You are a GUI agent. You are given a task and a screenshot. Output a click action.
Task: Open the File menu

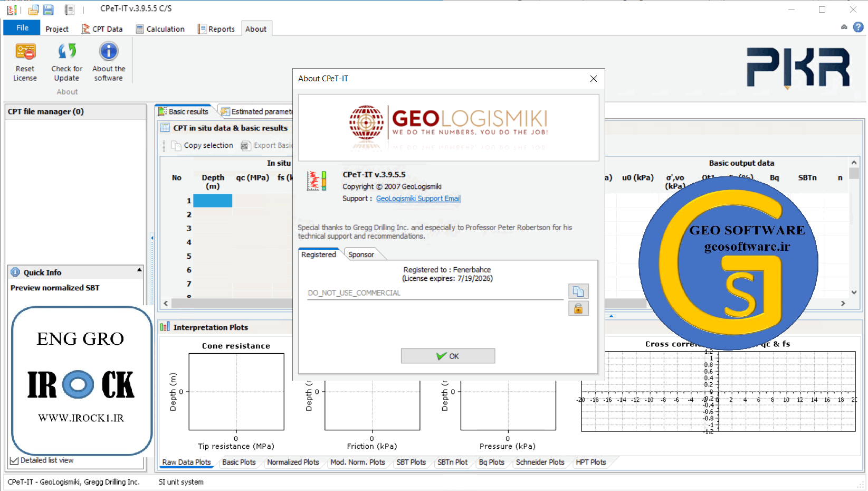(x=22, y=28)
